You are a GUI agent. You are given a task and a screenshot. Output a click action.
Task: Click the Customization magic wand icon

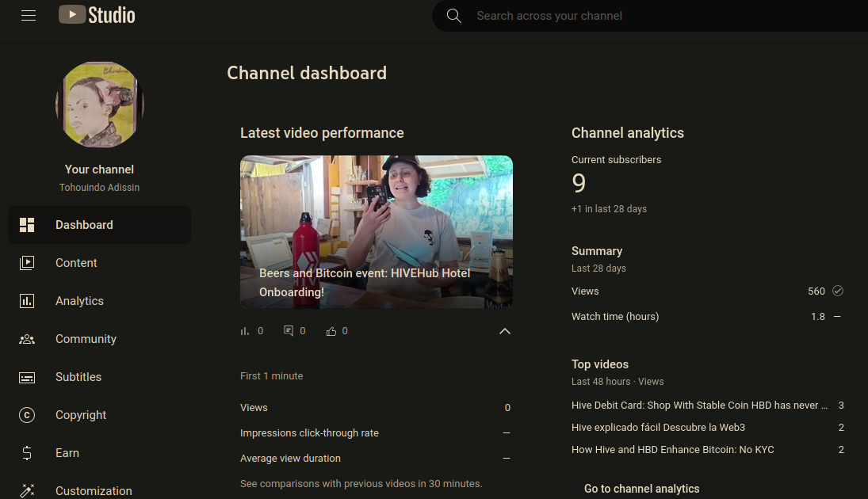(27, 491)
